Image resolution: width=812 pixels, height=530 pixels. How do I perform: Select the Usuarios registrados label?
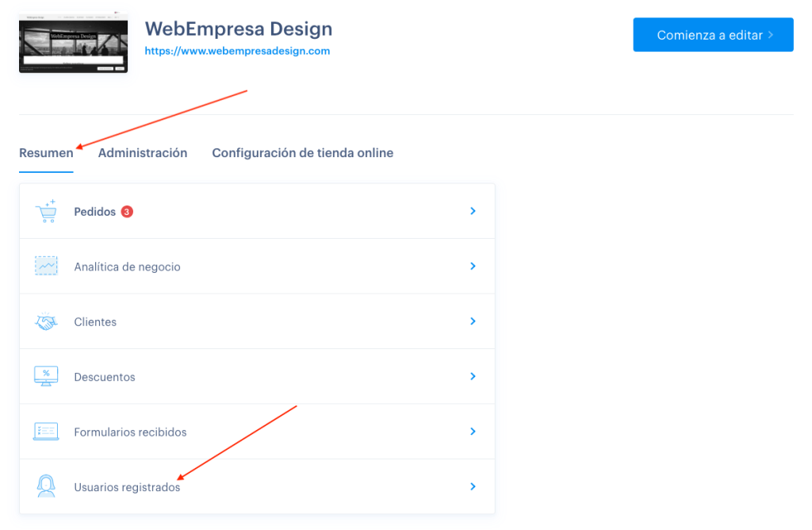127,487
